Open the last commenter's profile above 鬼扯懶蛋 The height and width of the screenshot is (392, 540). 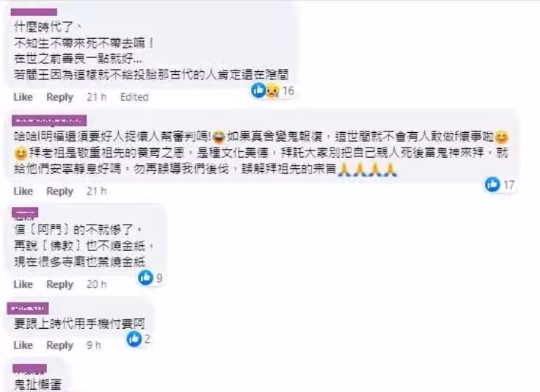point(30,369)
